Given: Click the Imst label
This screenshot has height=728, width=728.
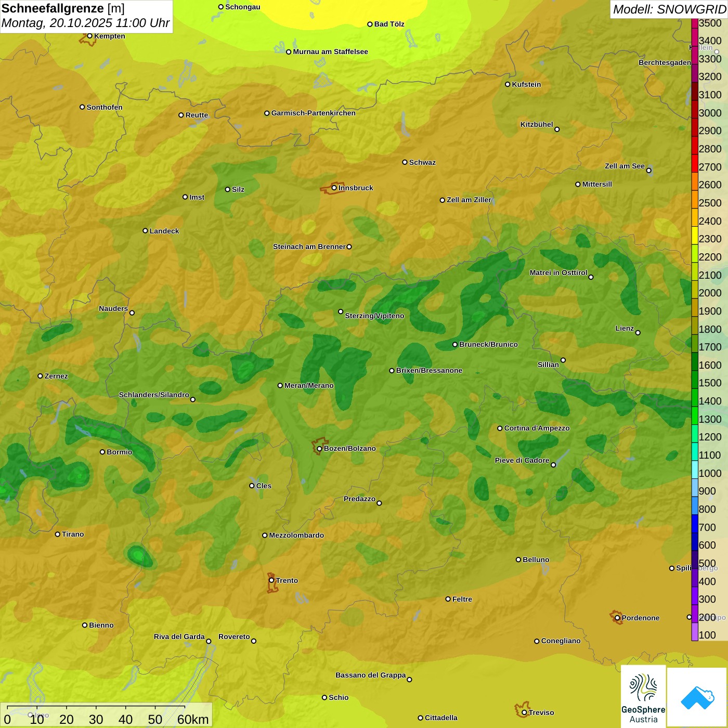Looking at the screenshot, I should tap(197, 197).
